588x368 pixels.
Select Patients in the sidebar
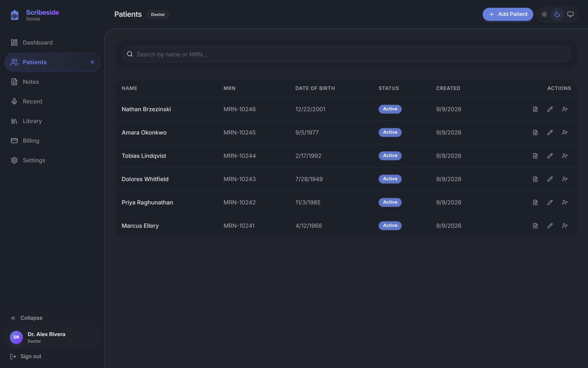[x=52, y=62]
